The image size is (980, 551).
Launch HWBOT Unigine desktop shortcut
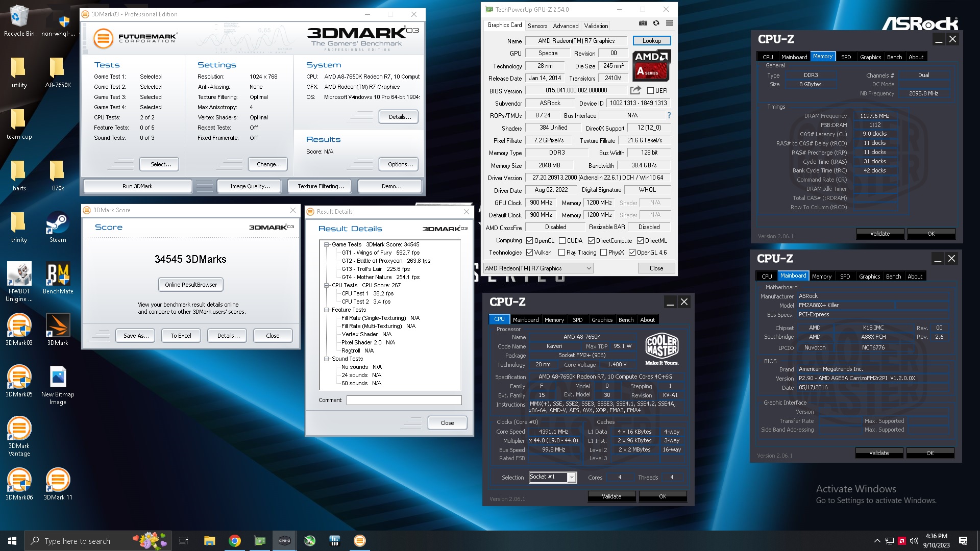coord(19,282)
